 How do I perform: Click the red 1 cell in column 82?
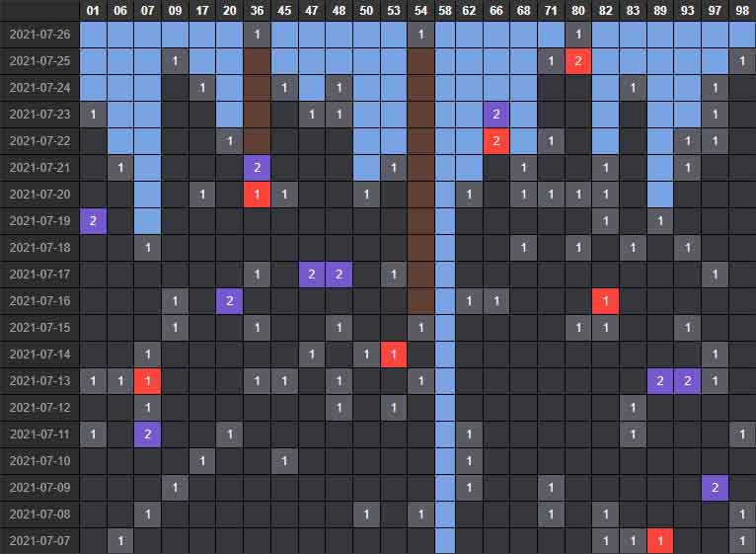(x=605, y=300)
